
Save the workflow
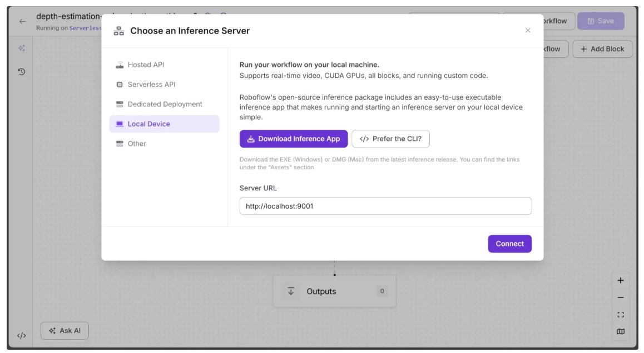pyautogui.click(x=601, y=21)
